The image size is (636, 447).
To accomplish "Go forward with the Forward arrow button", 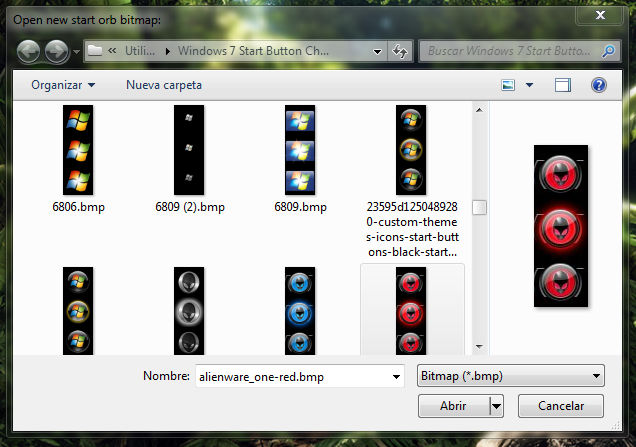I will (56, 52).
